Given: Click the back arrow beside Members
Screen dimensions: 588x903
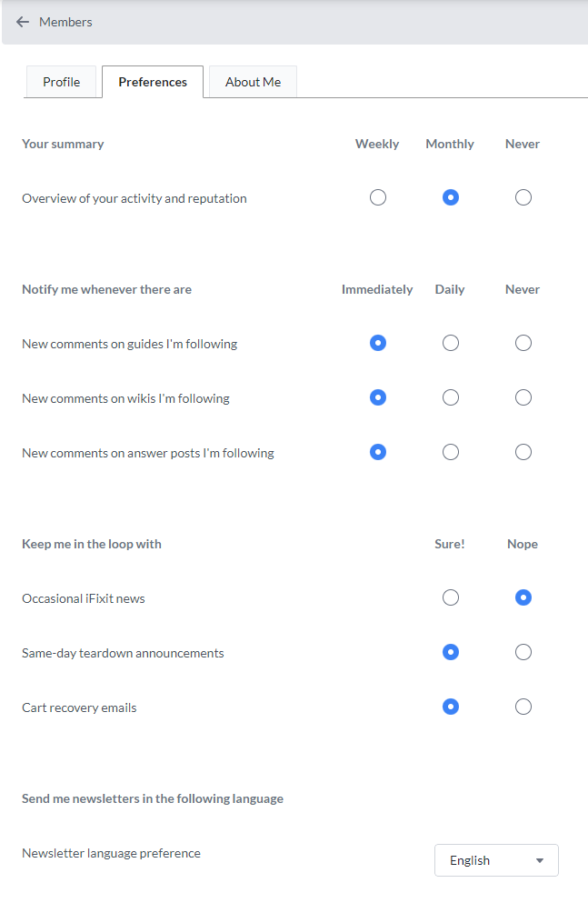Looking at the screenshot, I should (x=23, y=22).
